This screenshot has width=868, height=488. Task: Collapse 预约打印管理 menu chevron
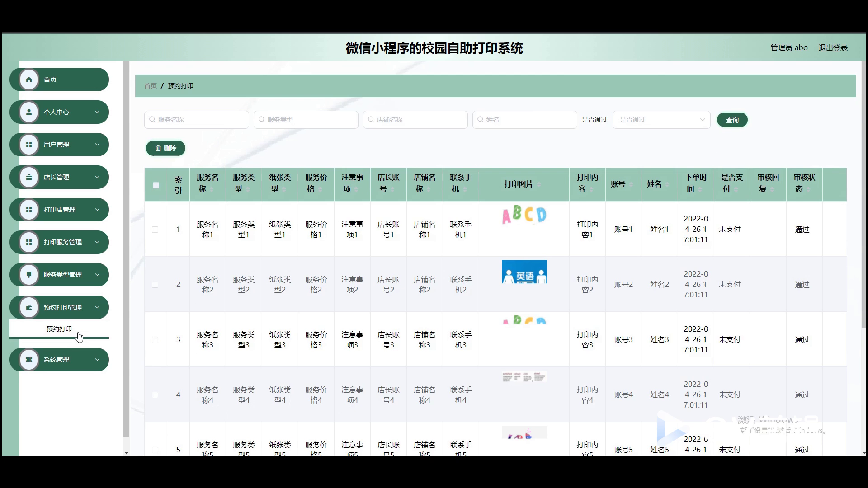pos(97,307)
